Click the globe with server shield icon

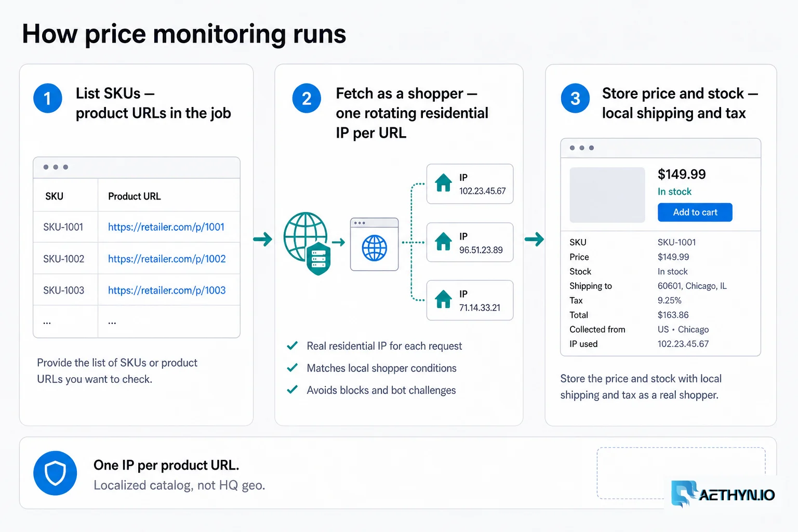point(308,243)
